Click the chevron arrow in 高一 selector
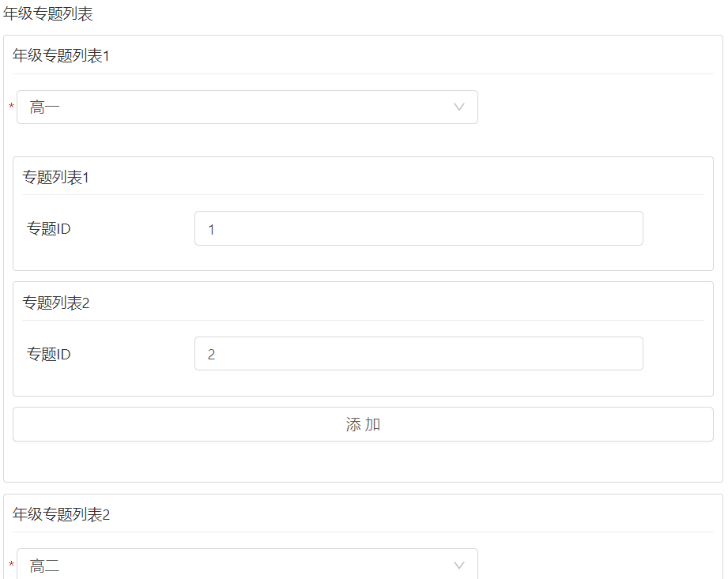The image size is (728, 579). click(459, 107)
